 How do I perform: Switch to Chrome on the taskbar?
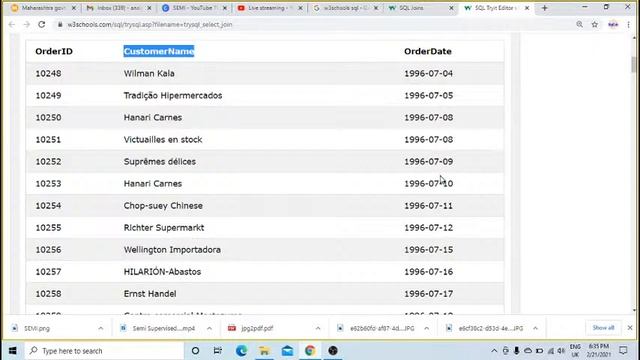tap(310, 351)
